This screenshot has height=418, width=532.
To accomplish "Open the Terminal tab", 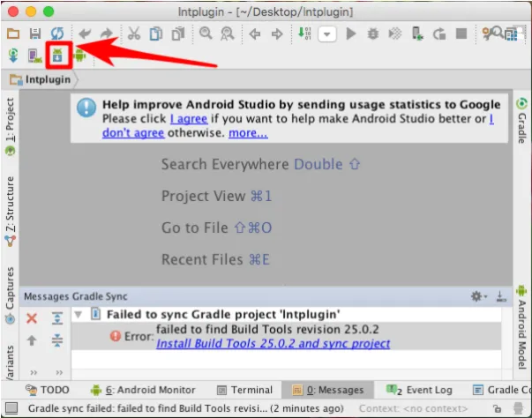I will tap(244, 390).
